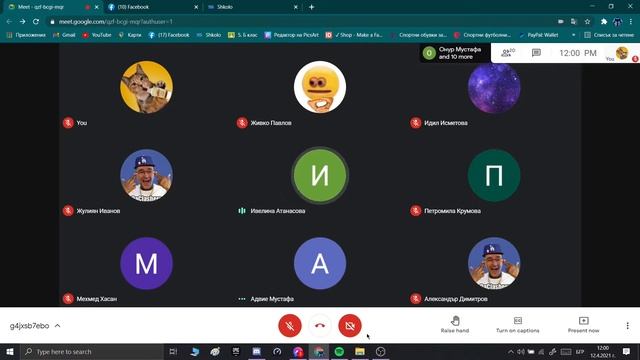Click the speaking indicator beside Ивелина Атанасова
640x360 pixels.
[x=242, y=211]
